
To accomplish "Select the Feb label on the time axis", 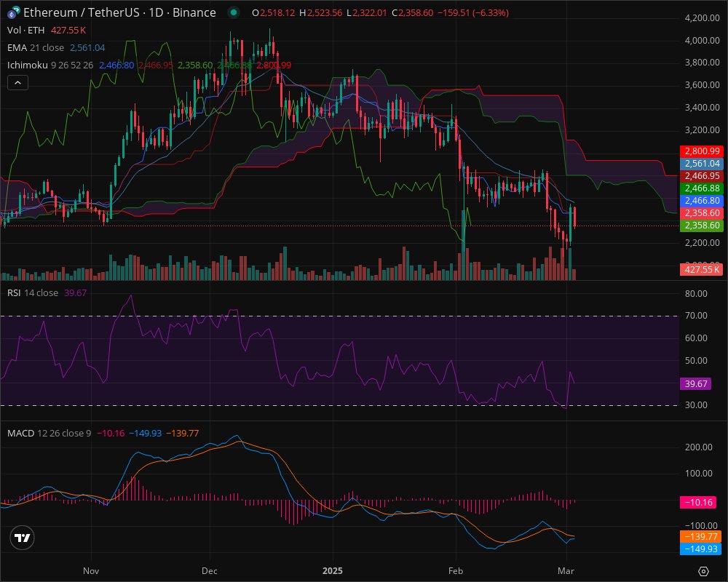I will tap(454, 572).
